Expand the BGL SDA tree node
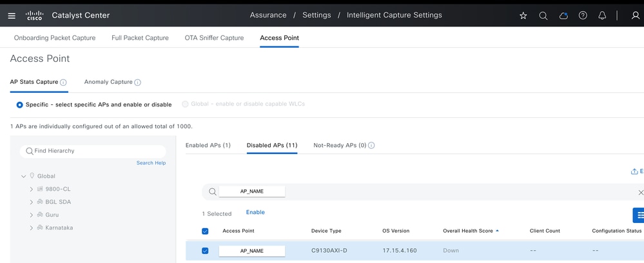 click(x=31, y=202)
